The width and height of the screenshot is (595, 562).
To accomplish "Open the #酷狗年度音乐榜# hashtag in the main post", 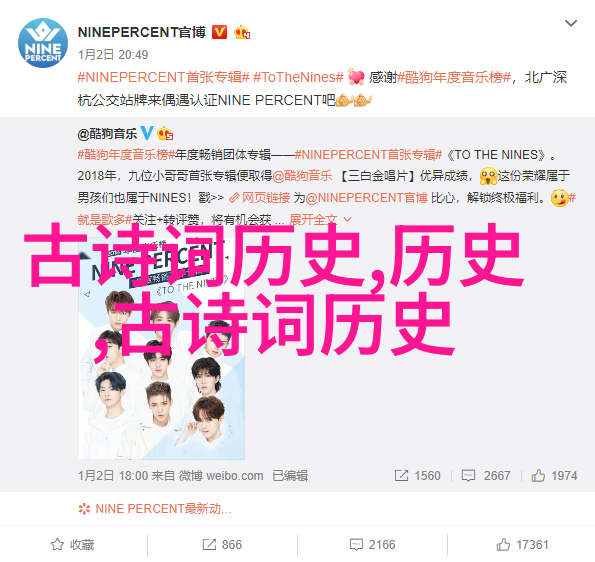I will coord(454,77).
